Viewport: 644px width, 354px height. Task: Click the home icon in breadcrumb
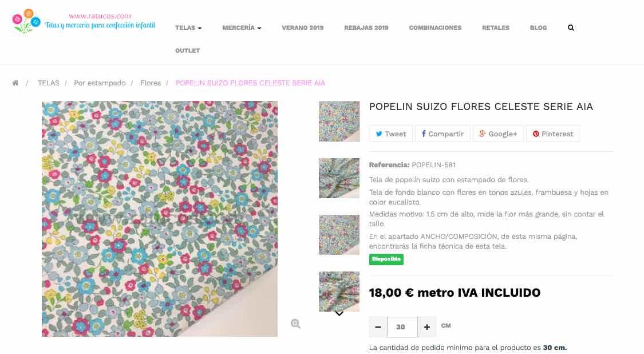(x=15, y=83)
